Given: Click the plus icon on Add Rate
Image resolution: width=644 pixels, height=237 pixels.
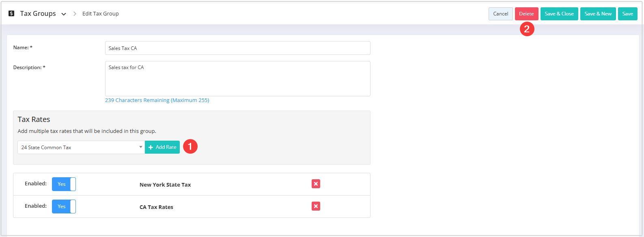Looking at the screenshot, I should point(151,147).
